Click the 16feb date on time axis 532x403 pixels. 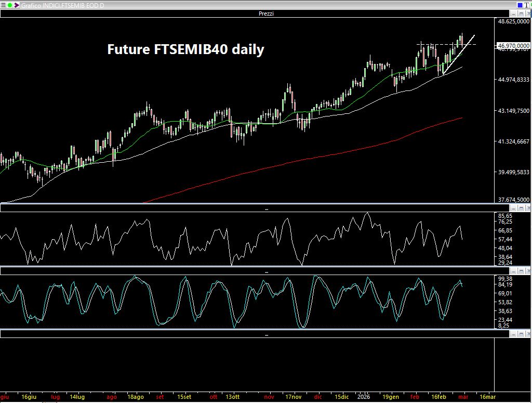(438, 397)
